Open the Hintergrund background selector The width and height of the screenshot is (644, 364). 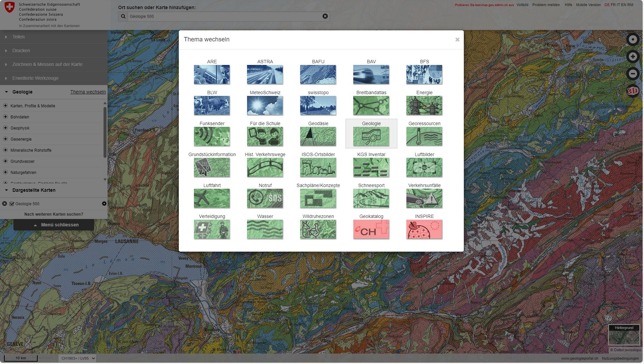624,335
